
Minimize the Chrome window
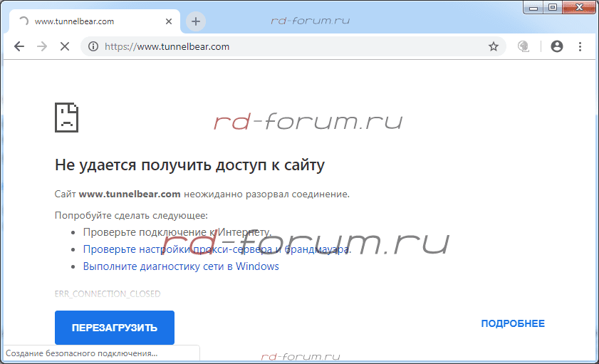[534, 7]
